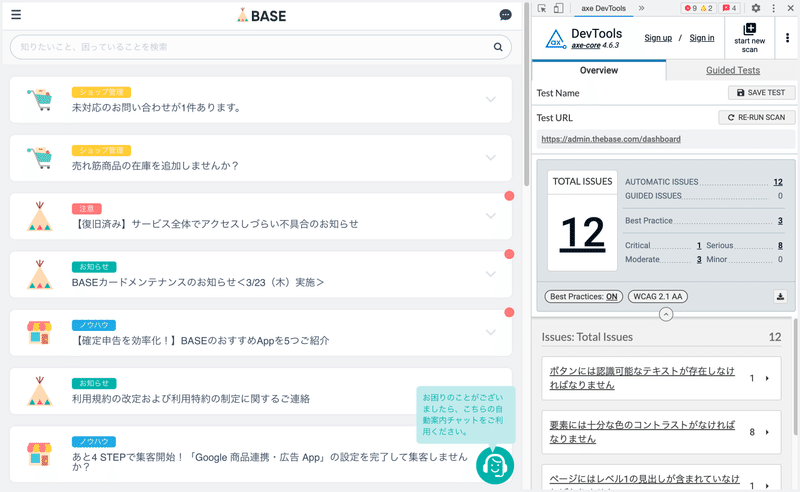This screenshot has height=492, width=800.
Task: Click shopping cart icon on 売れ筋商品 card
Action: (39, 158)
